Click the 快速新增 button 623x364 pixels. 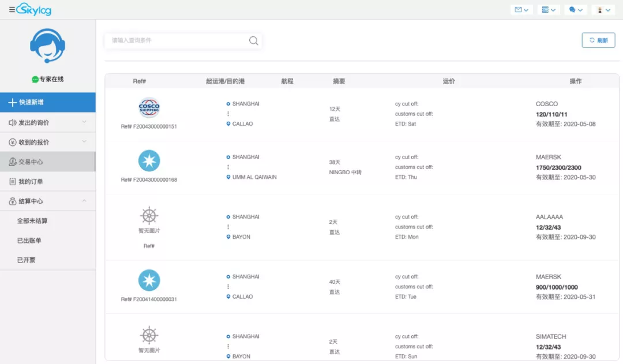(x=48, y=102)
